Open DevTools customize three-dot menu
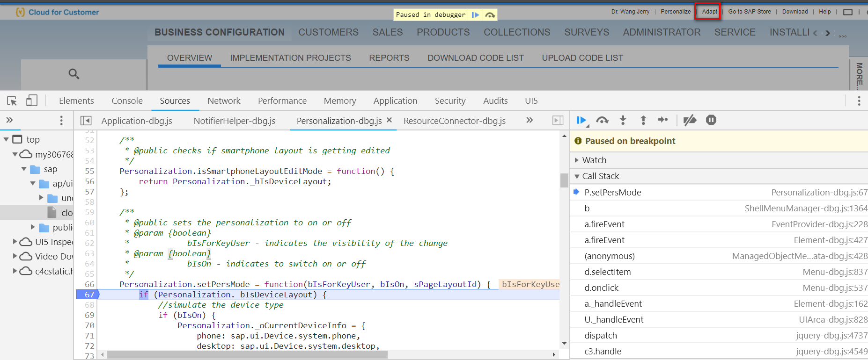 859,101
